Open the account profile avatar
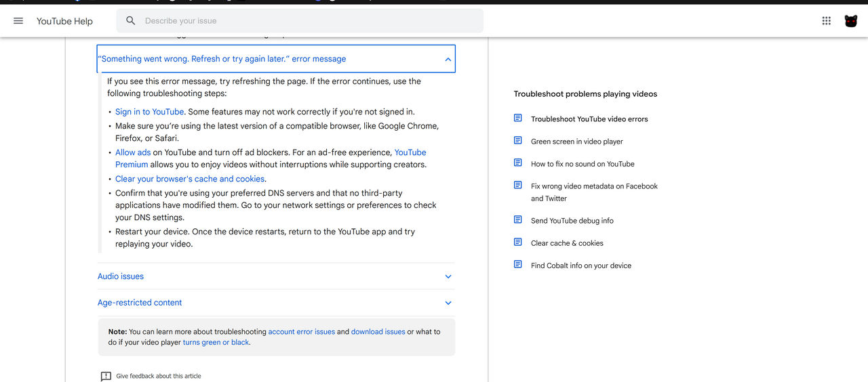This screenshot has width=868, height=382. (850, 21)
